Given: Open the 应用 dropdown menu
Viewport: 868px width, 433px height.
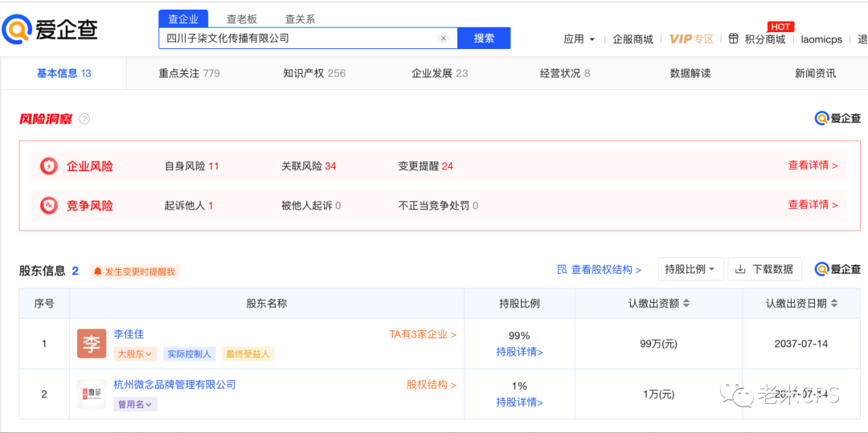Looking at the screenshot, I should (x=579, y=39).
